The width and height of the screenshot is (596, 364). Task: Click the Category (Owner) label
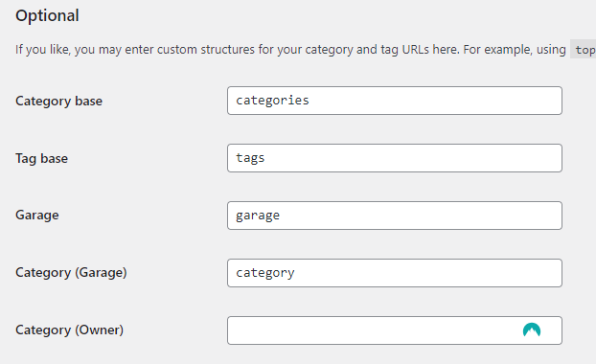coord(70,330)
